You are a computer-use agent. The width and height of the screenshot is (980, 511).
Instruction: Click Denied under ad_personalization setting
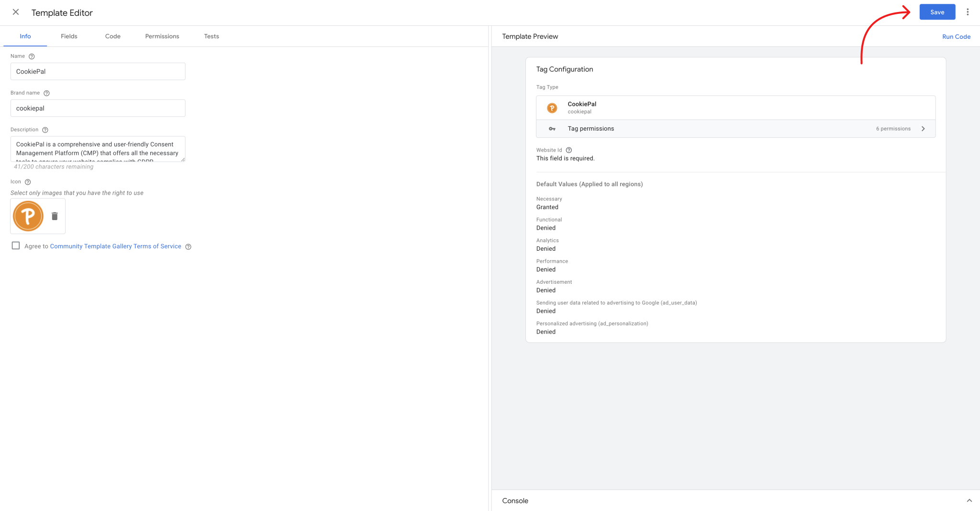546,332
